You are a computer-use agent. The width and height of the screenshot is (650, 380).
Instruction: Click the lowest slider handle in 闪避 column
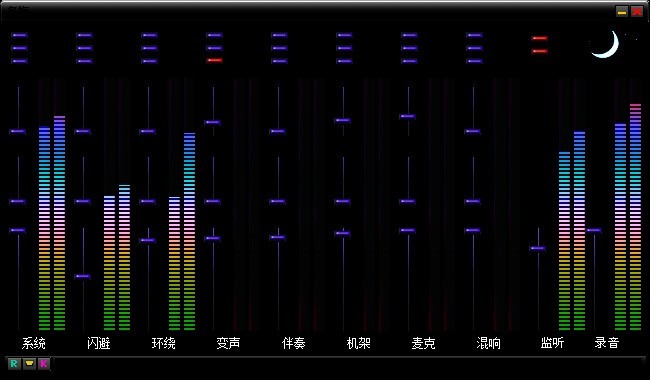82,276
